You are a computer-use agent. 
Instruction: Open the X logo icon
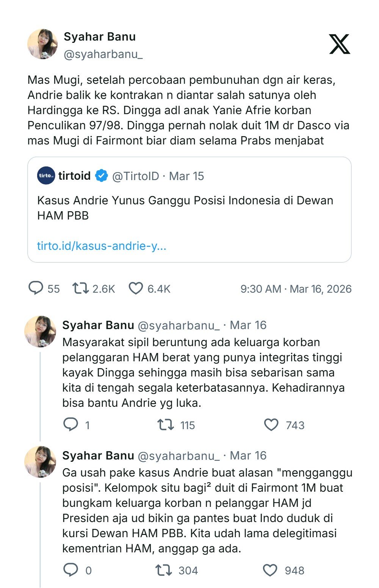click(339, 44)
